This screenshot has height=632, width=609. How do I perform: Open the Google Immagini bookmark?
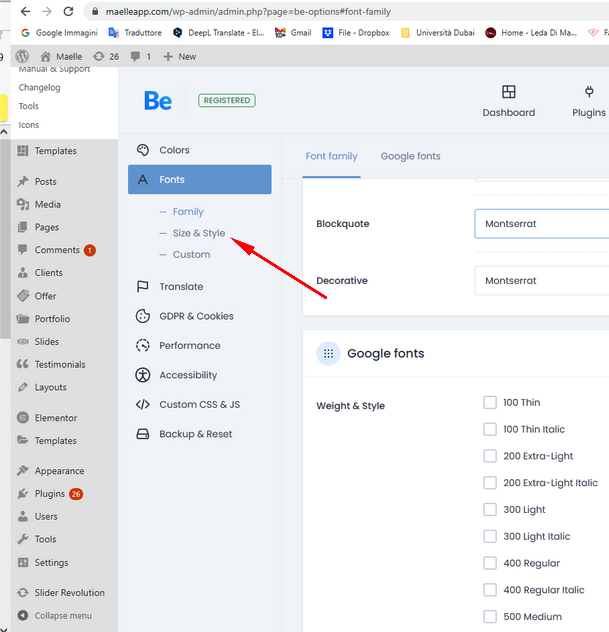click(x=60, y=33)
